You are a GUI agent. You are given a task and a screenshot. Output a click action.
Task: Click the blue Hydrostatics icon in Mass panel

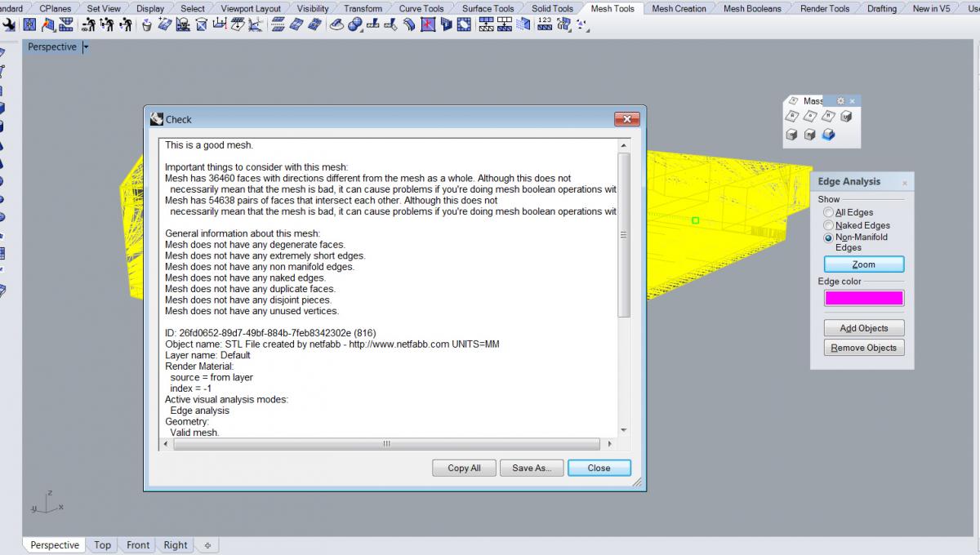pyautogui.click(x=829, y=135)
